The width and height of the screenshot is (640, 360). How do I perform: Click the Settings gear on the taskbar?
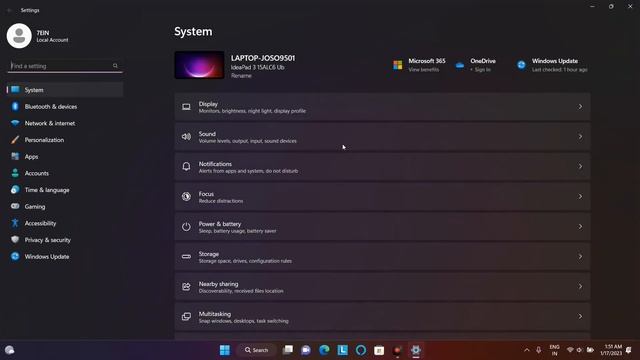pyautogui.click(x=416, y=350)
